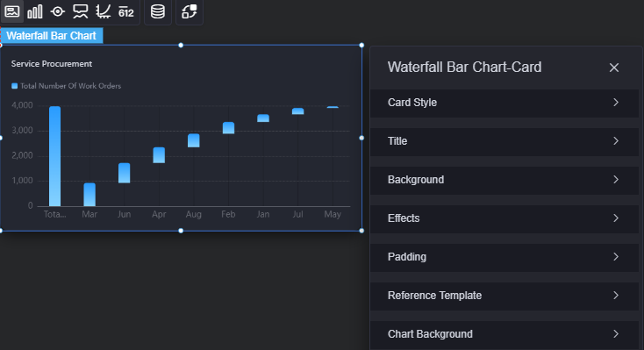Image resolution: width=644 pixels, height=350 pixels.
Task: Click the tall Total bar in chart
Action: coord(54,156)
